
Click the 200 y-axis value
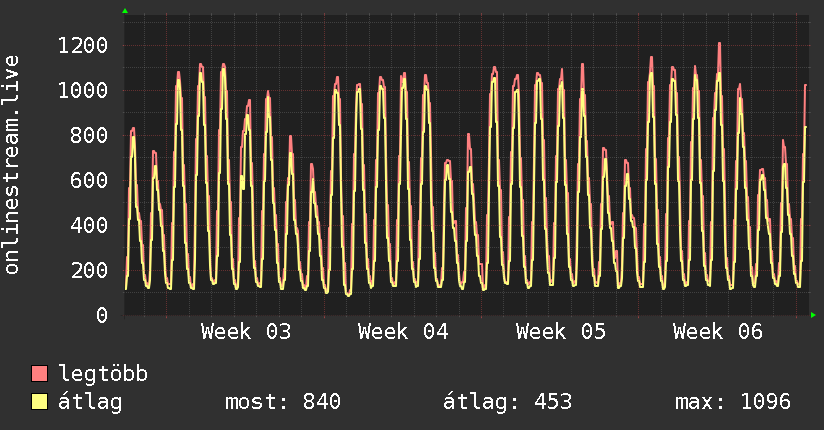click(x=89, y=270)
